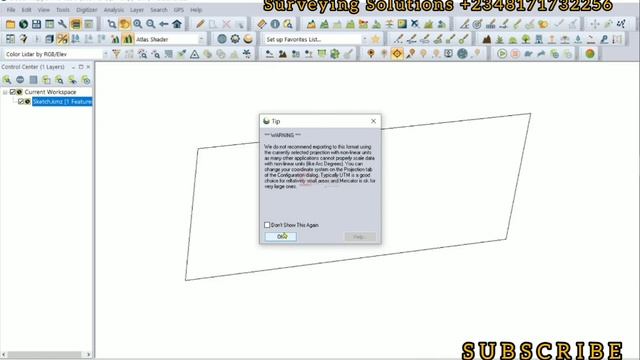Go back to previous view arrow
The height and width of the screenshot is (360, 640).
point(164,24)
